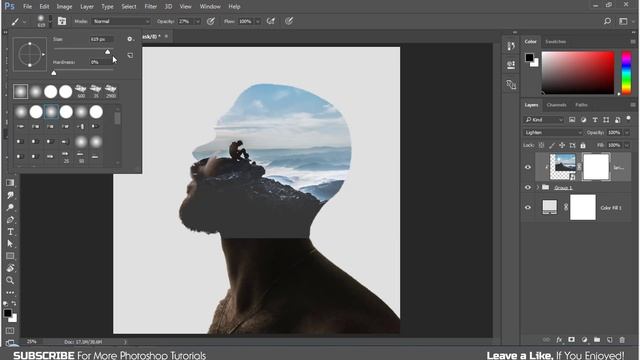The image size is (640, 360).
Task: Switch to the Channels tab
Action: tap(556, 105)
